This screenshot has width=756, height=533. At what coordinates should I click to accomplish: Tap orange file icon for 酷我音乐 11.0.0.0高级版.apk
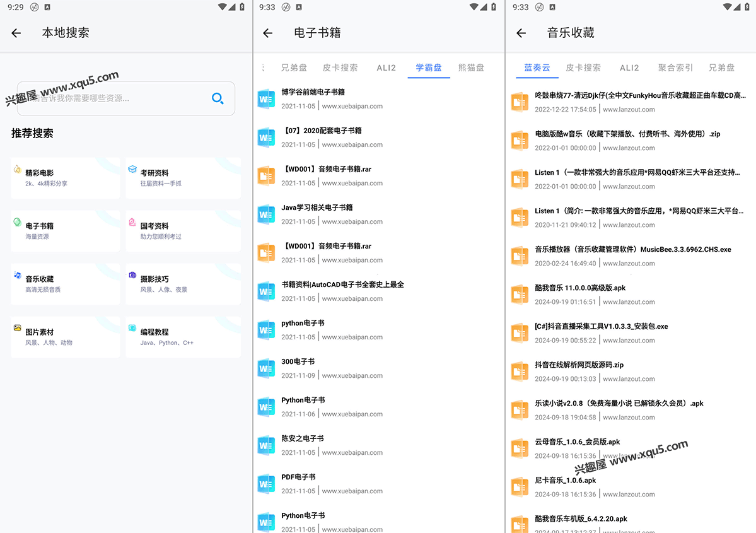coord(520,295)
